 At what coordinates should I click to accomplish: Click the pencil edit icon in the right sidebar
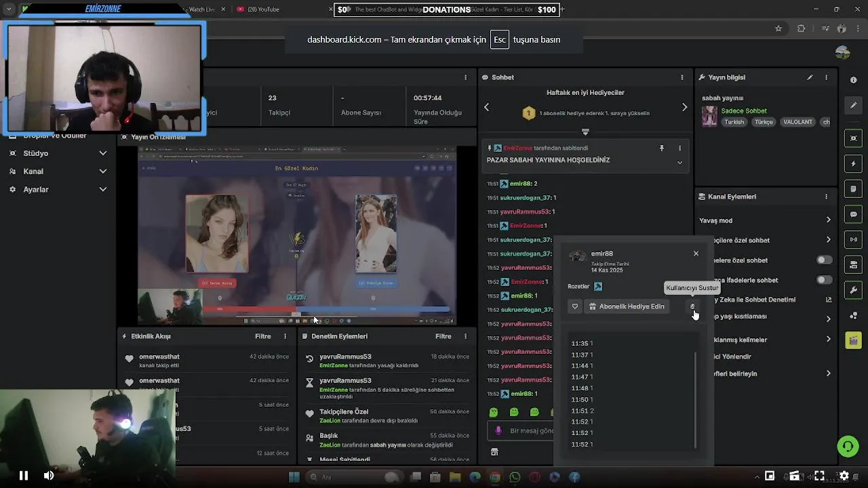tap(853, 106)
